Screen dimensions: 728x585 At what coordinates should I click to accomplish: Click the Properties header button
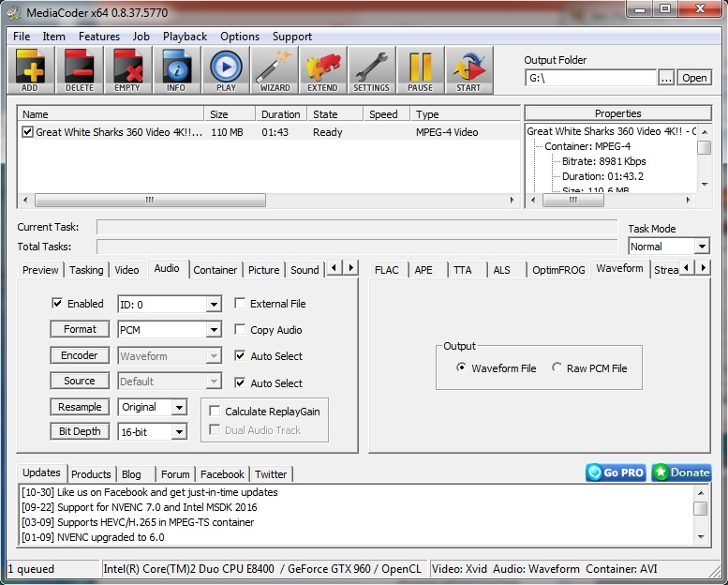[618, 113]
